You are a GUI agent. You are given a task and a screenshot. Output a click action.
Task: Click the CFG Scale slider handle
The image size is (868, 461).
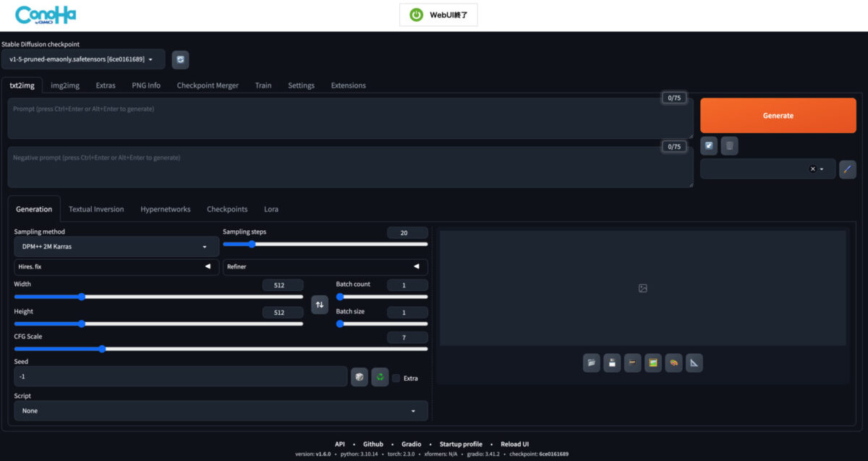point(102,349)
